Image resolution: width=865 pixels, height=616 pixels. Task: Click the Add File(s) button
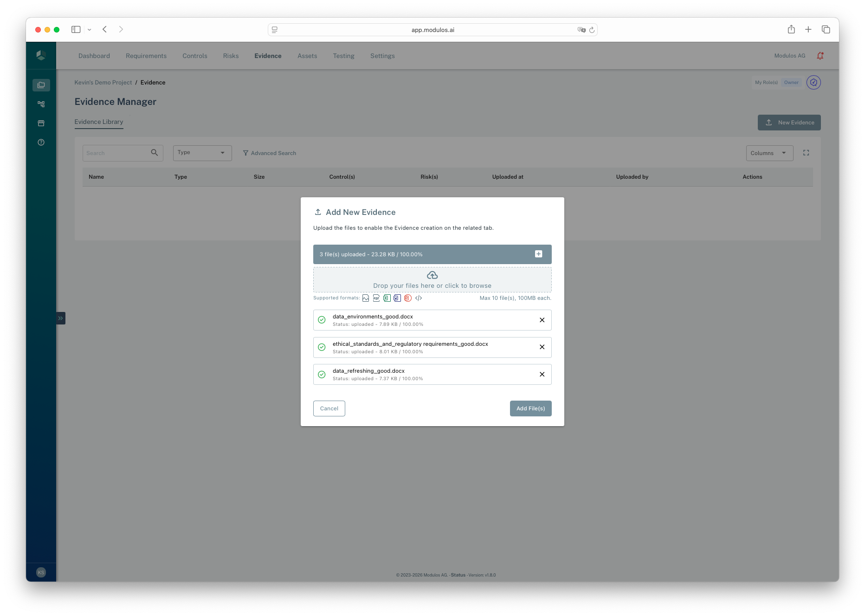530,408
